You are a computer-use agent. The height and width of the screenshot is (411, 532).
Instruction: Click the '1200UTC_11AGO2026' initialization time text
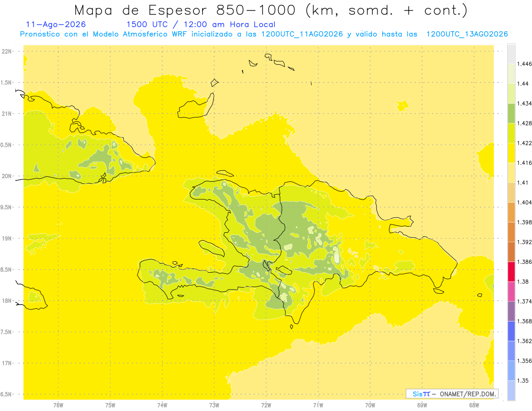point(302,35)
